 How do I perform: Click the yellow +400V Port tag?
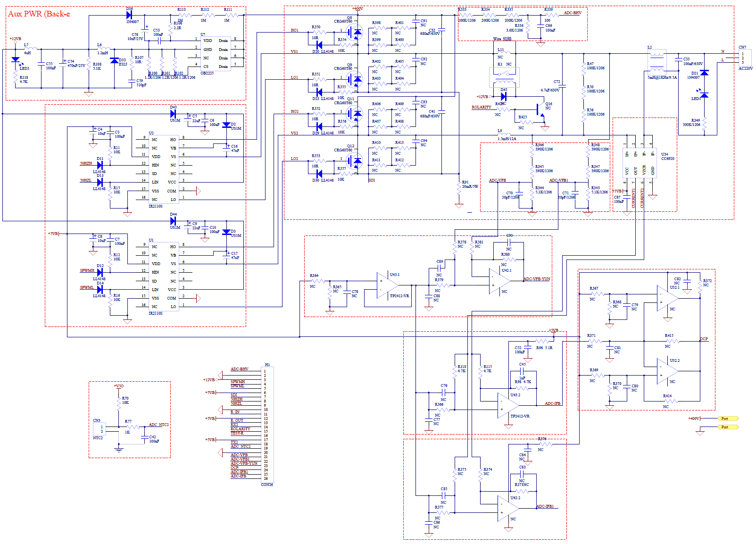727,418
